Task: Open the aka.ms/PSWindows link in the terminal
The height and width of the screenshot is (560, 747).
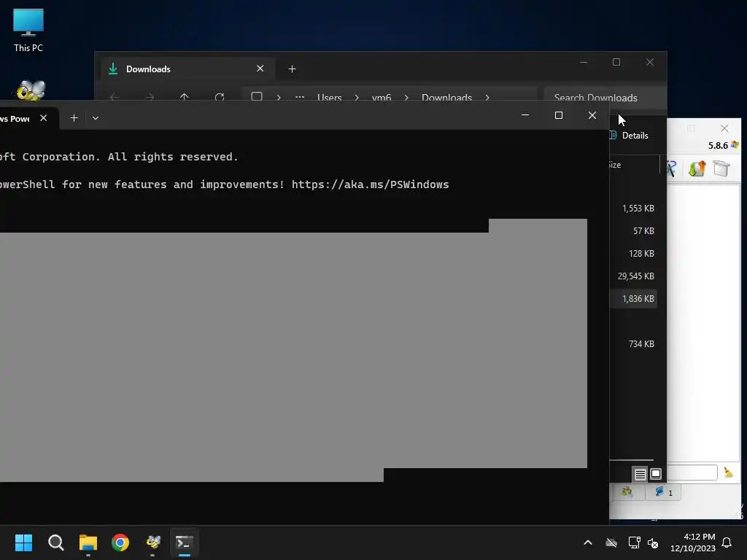Action: 370,184
